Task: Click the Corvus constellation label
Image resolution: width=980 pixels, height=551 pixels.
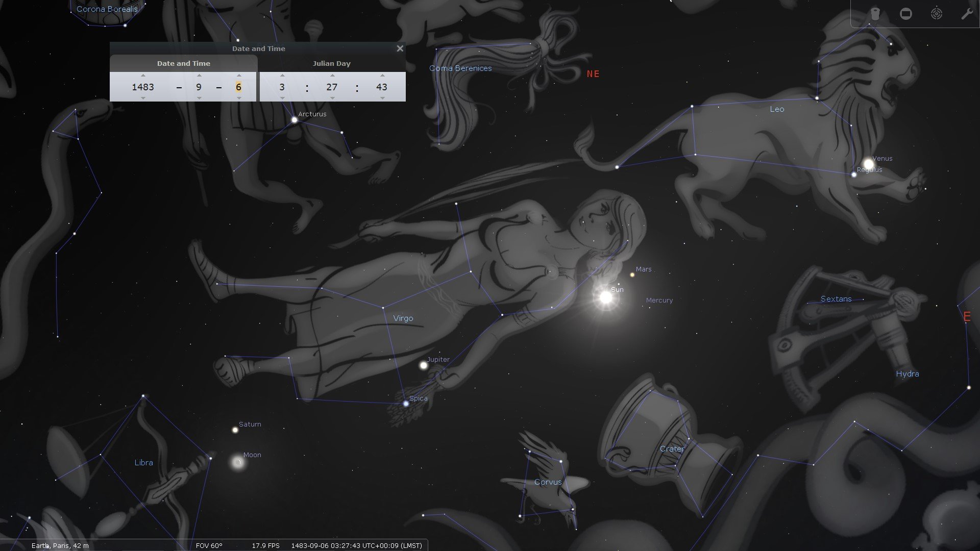Action: click(548, 482)
